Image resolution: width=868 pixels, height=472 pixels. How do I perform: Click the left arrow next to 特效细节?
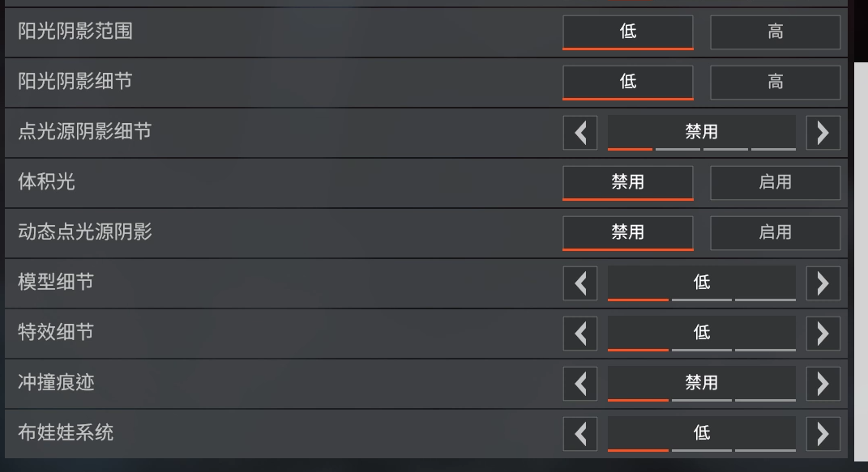click(x=580, y=333)
